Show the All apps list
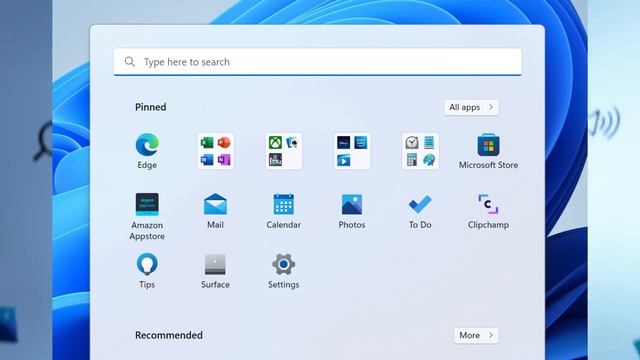 pyautogui.click(x=471, y=107)
